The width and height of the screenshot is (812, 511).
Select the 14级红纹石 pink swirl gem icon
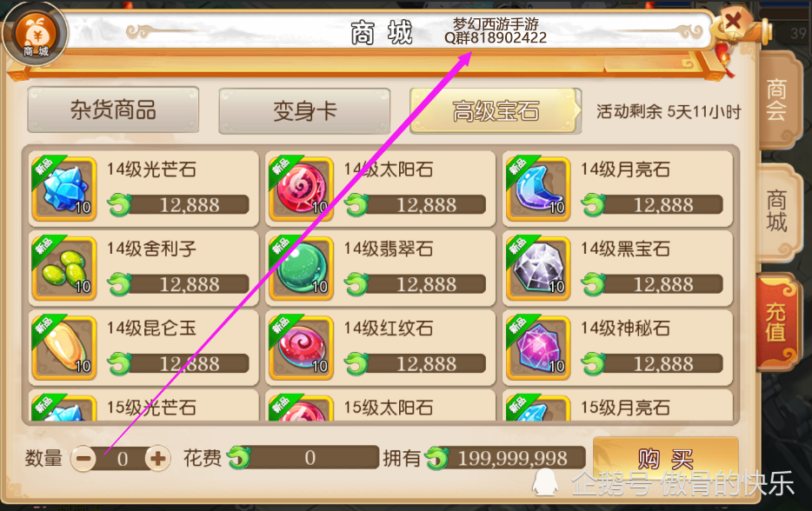(301, 348)
